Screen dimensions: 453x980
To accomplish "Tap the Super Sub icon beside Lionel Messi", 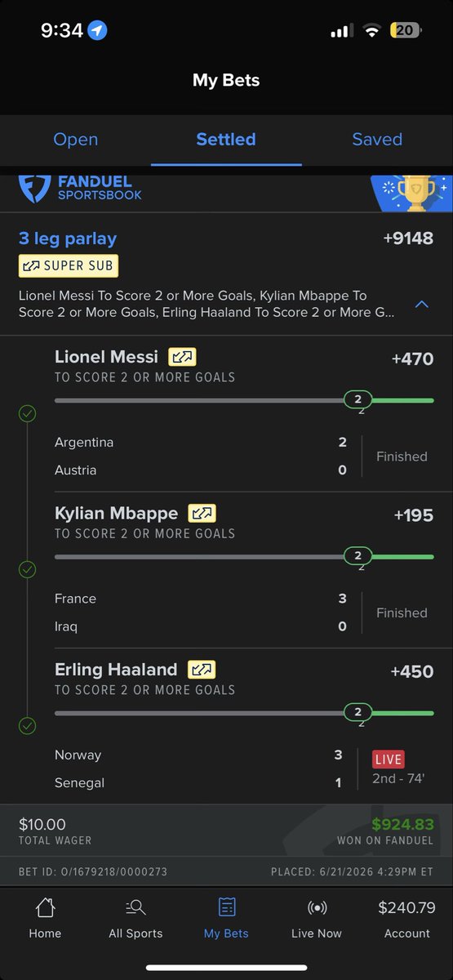I will pos(183,357).
